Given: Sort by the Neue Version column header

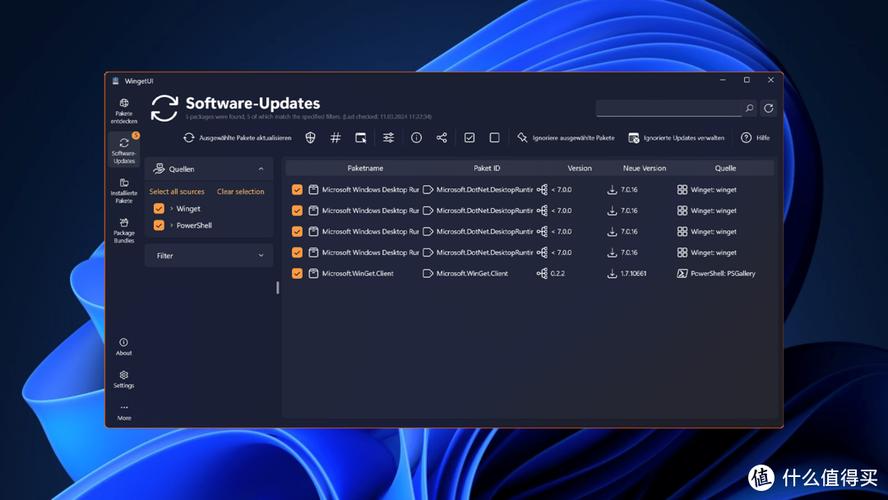Looking at the screenshot, I should 644,168.
